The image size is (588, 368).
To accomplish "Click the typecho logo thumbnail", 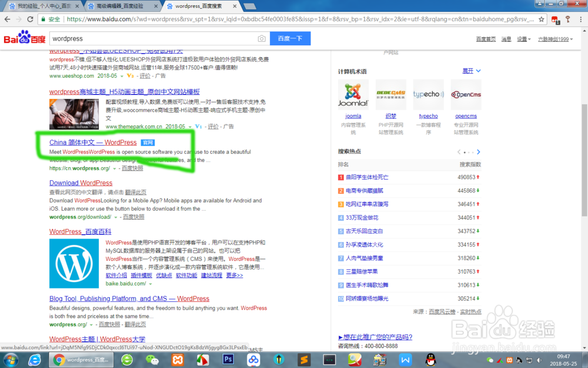I will [428, 95].
